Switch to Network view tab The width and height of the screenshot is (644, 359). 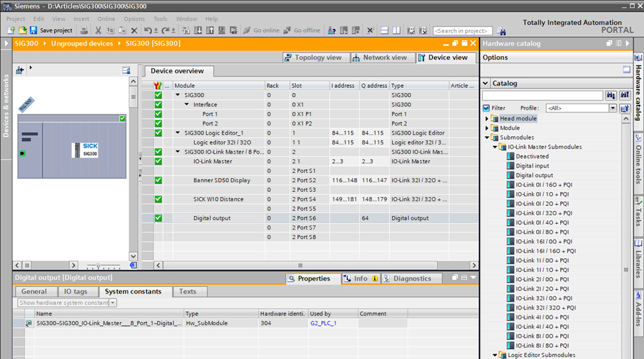click(383, 57)
